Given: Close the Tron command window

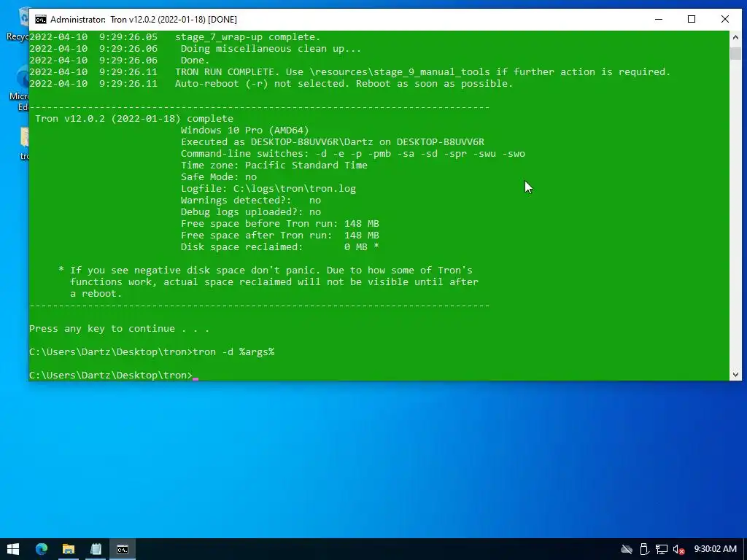Looking at the screenshot, I should coord(725,19).
